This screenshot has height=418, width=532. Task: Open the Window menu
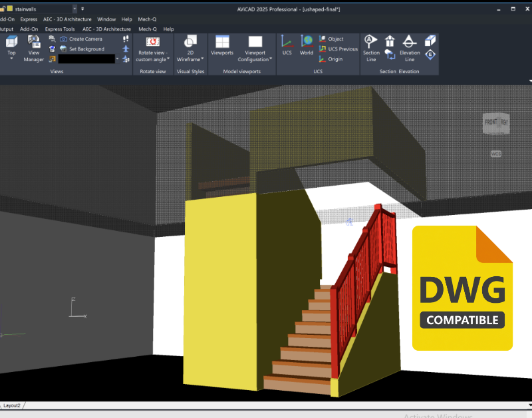pyautogui.click(x=106, y=19)
